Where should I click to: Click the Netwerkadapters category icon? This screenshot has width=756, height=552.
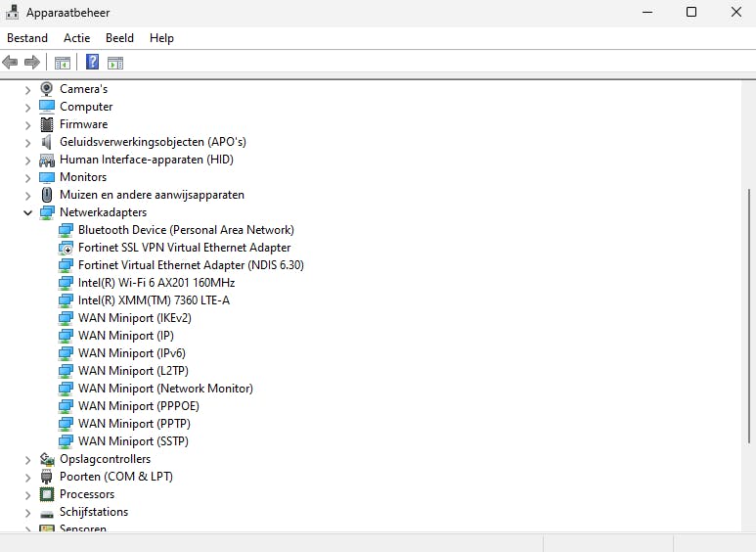tap(47, 212)
